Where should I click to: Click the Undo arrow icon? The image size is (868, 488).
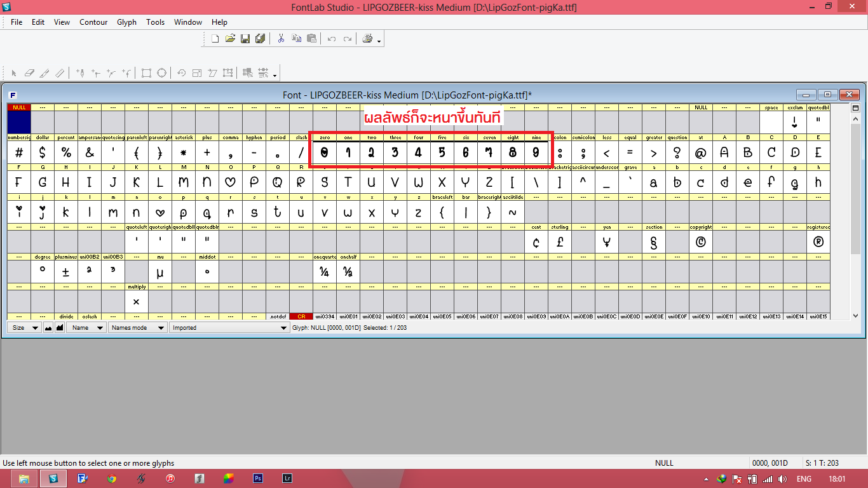tap(331, 39)
